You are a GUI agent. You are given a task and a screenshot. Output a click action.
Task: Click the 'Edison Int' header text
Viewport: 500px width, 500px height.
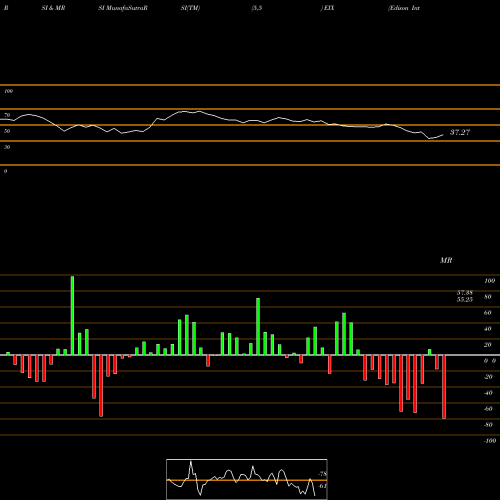404,8
